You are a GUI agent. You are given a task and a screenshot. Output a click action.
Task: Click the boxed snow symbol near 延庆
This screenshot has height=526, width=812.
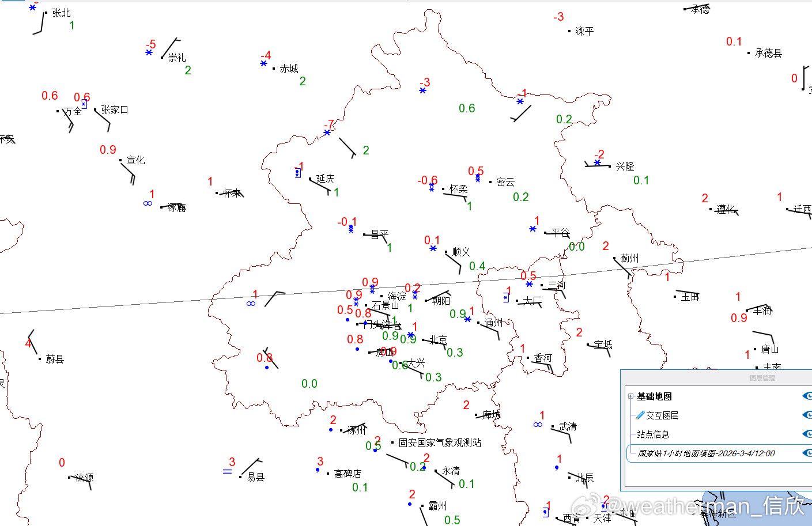click(297, 172)
